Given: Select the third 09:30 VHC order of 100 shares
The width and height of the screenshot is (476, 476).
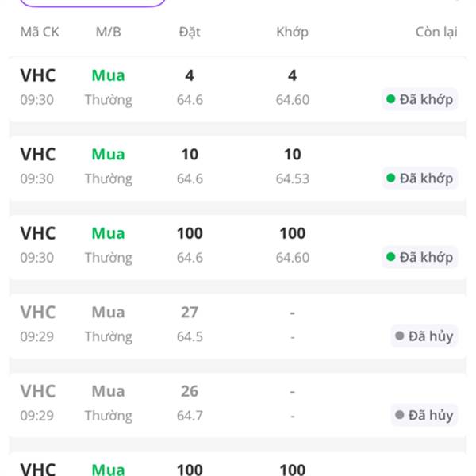Looking at the screenshot, I should 238,246.
